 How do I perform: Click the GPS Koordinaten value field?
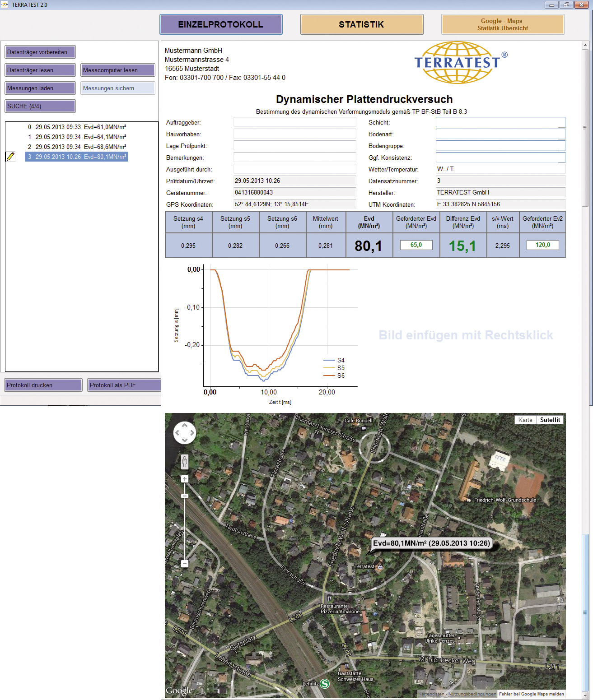pyautogui.click(x=294, y=204)
